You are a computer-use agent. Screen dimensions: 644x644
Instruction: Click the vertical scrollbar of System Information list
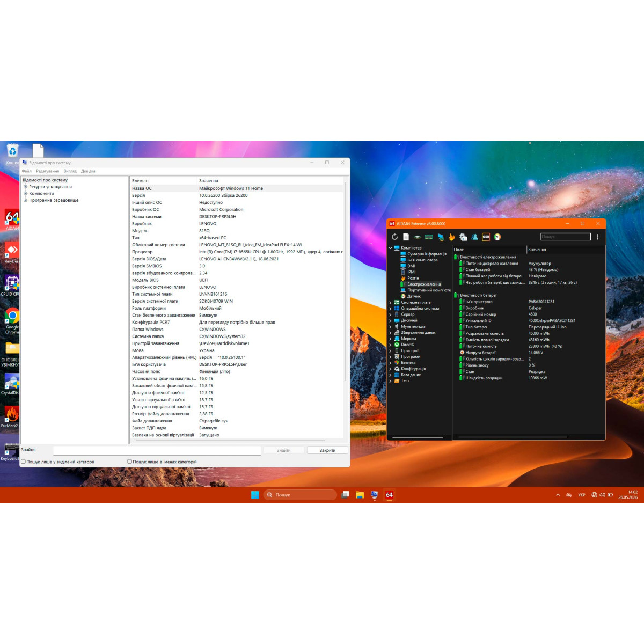[346, 282]
